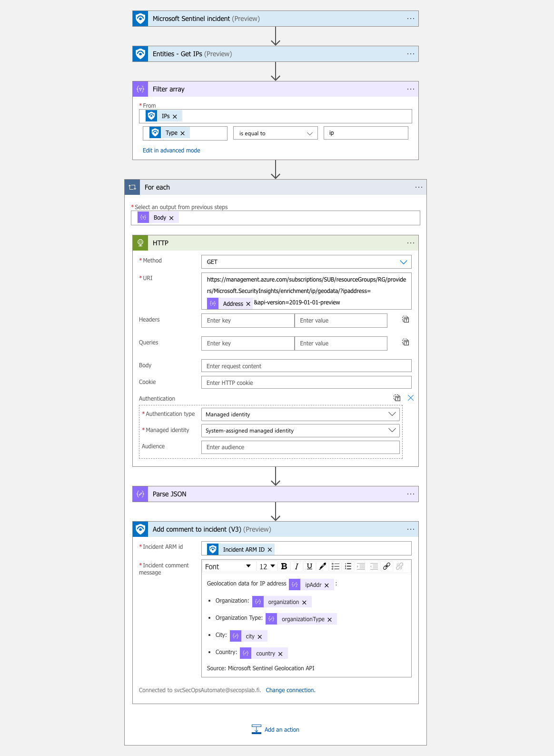Click the Filter array From input field

point(276,116)
